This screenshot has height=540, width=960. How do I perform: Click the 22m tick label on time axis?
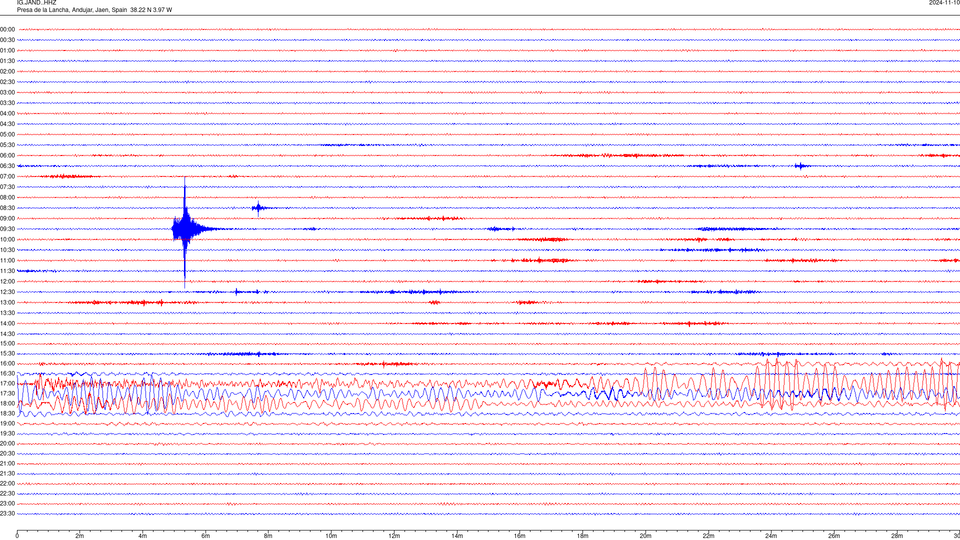708,536
